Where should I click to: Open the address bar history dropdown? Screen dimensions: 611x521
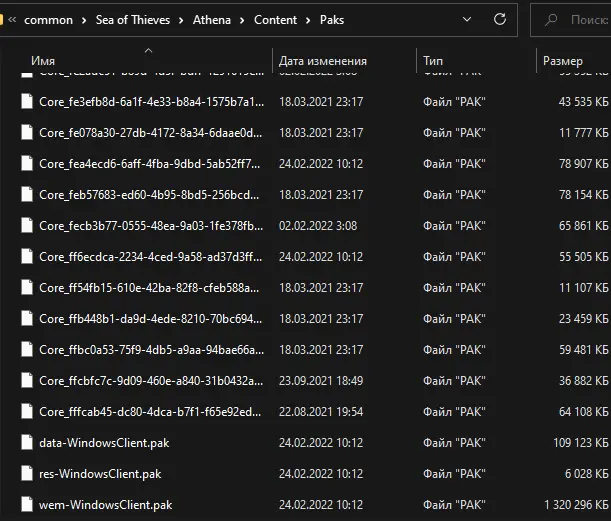coord(466,19)
